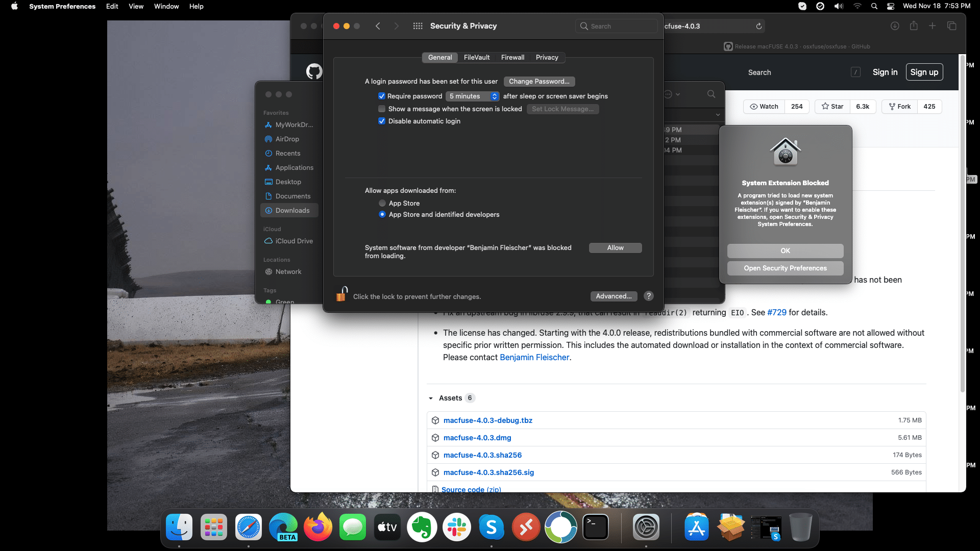
Task: Click the Spotlight search icon in menu bar
Action: pyautogui.click(x=874, y=6)
